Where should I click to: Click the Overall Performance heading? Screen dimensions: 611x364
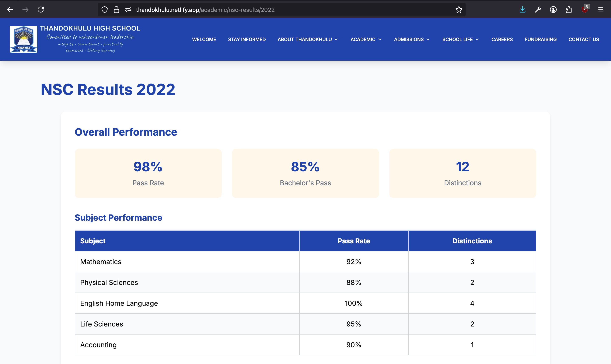point(126,132)
